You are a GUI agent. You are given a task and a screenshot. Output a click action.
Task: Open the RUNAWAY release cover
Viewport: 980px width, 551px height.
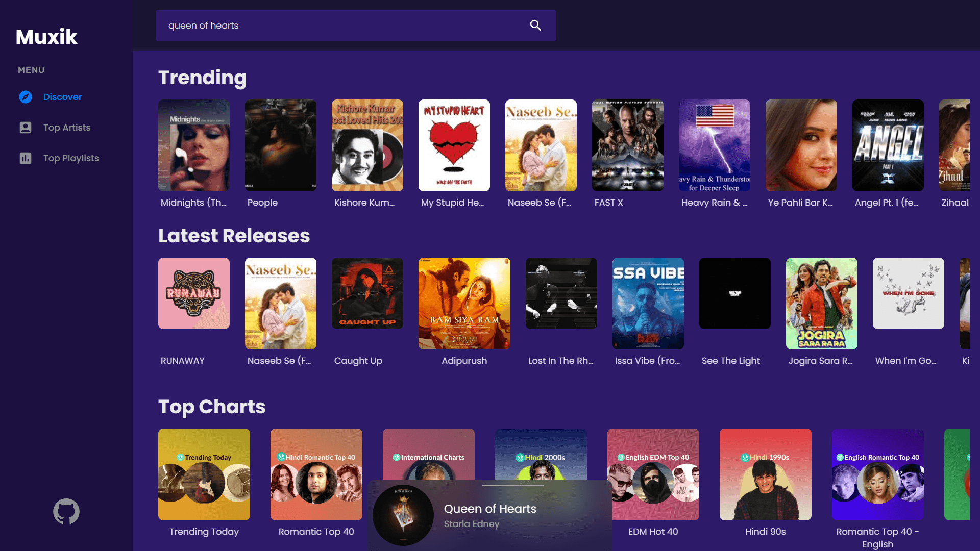[x=194, y=293]
